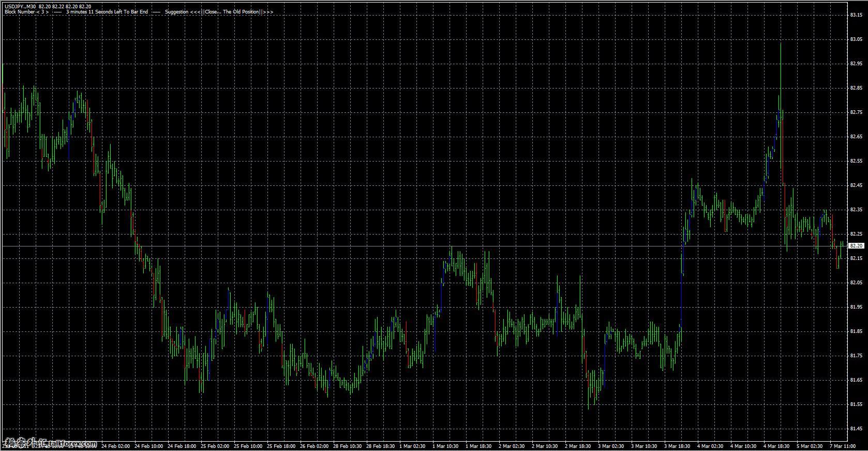The height and width of the screenshot is (451, 868).
Task: Click the 83.05 price axis label
Action: [856, 39]
